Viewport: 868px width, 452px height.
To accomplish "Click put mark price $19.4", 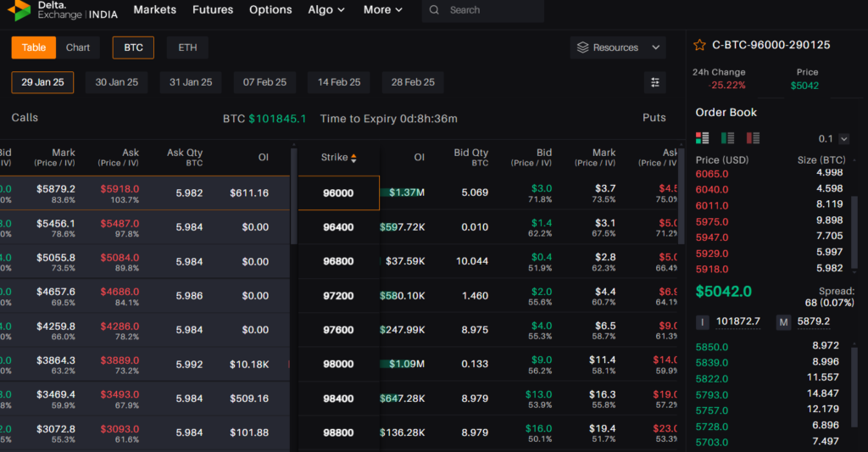I will point(603,429).
